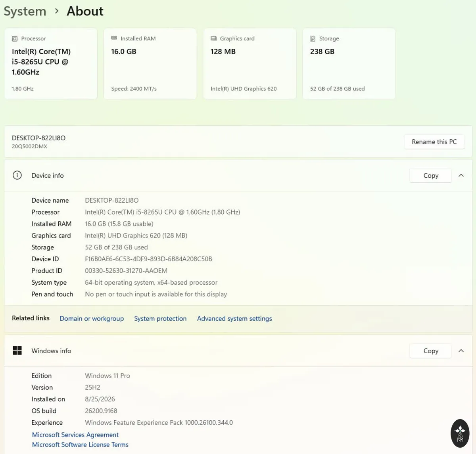Open the Processor summary card

point(51,64)
